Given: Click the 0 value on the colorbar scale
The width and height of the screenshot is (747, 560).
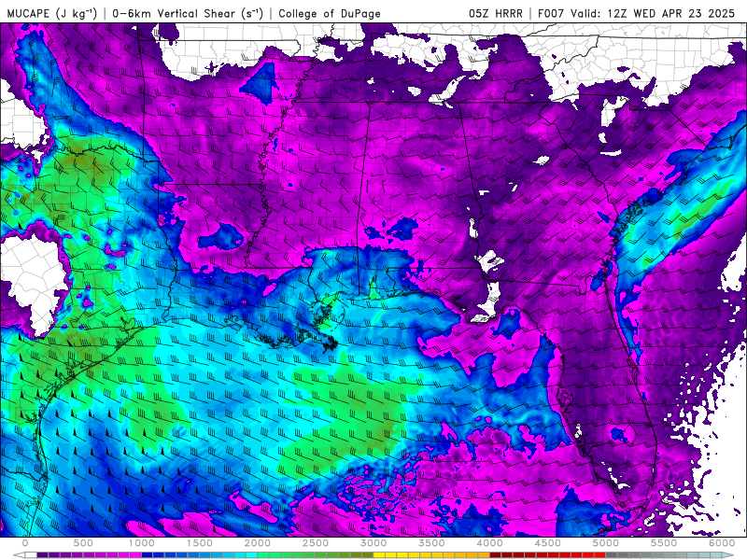Looking at the screenshot, I should pos(25,543).
